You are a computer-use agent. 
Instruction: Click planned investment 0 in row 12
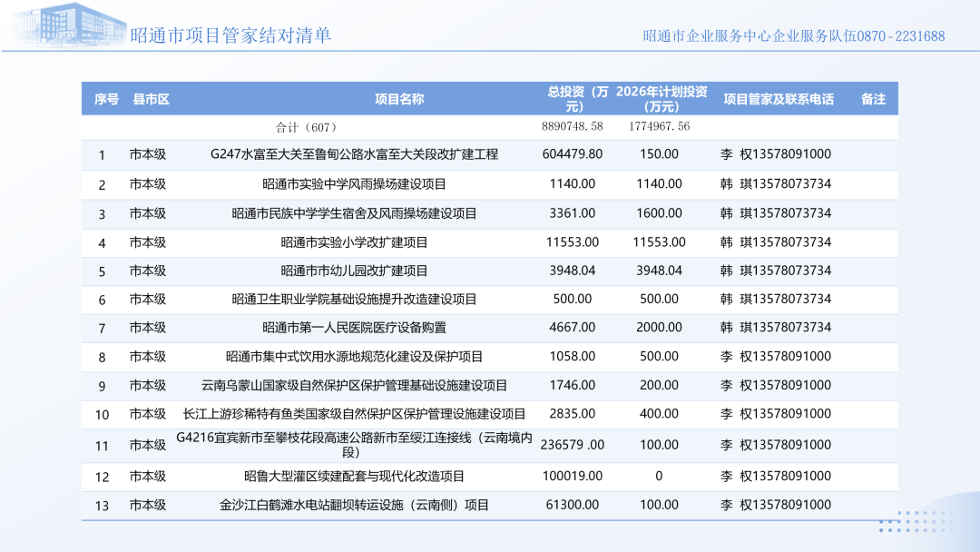point(660,476)
